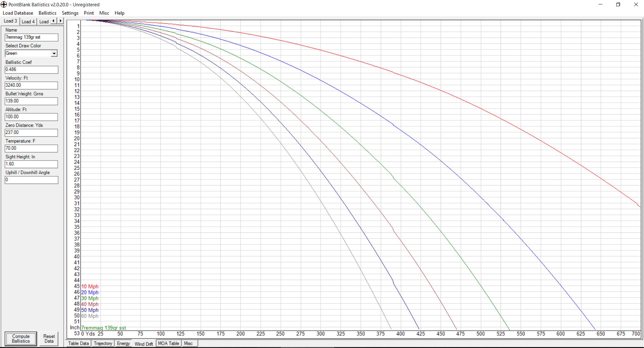644x348 pixels.
Task: Click the Ballistic Coef field
Action: (x=32, y=70)
